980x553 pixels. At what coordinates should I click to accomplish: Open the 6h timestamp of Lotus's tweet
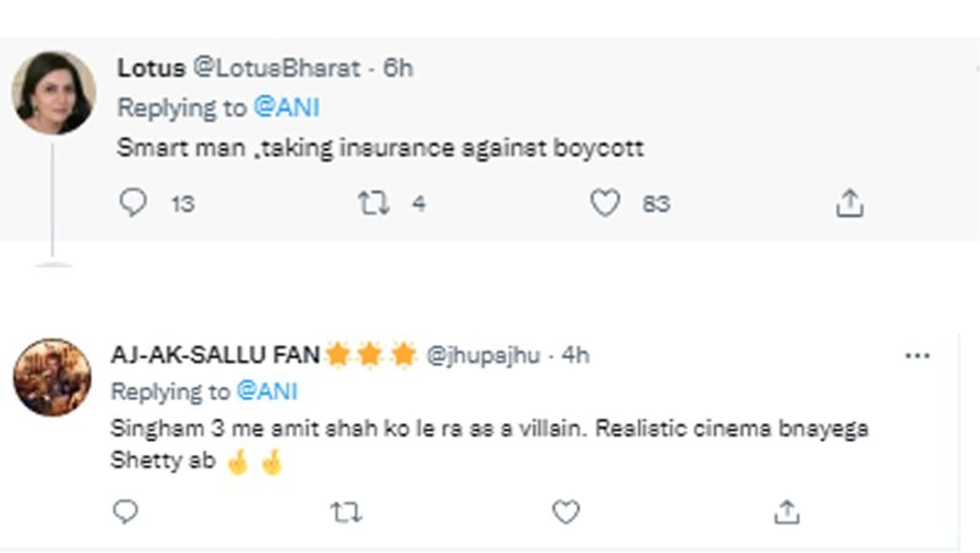coord(397,68)
